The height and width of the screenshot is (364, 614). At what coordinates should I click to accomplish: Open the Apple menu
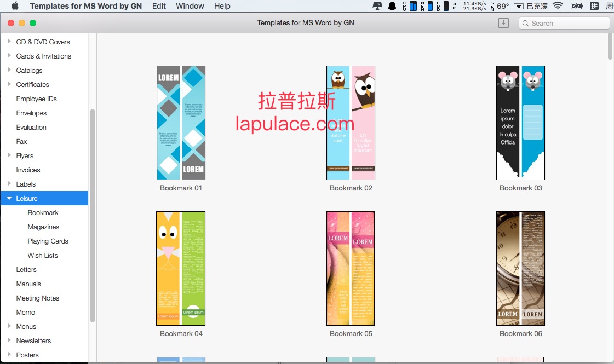(x=15, y=6)
